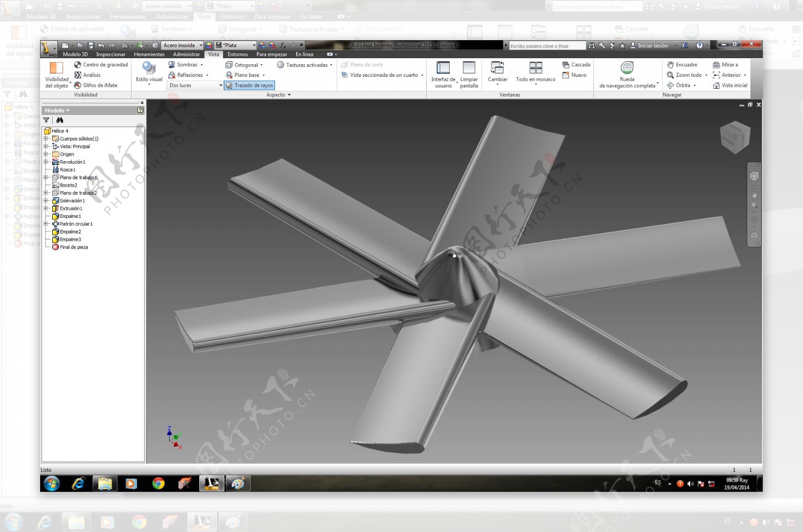Open the Administrar ribbon tab

186,54
